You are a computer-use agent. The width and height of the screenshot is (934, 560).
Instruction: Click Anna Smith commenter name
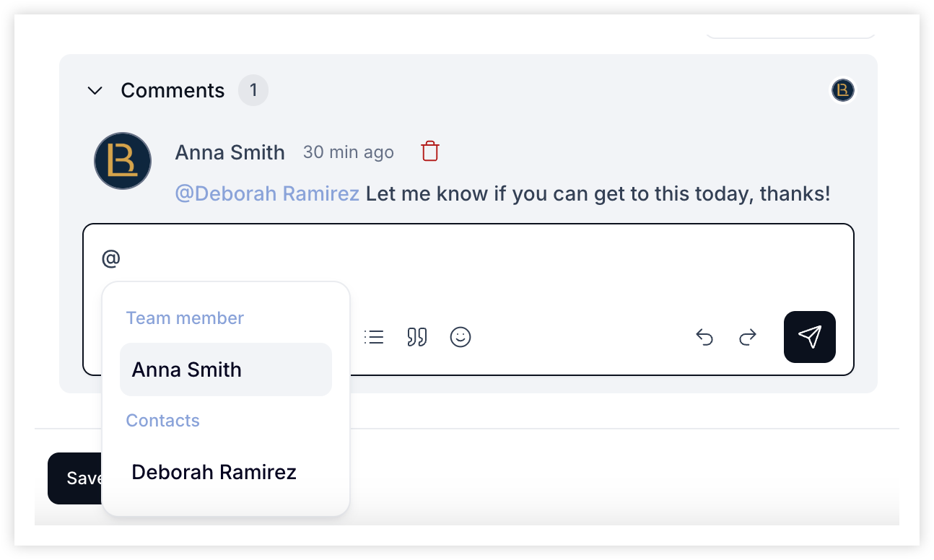[x=230, y=152]
